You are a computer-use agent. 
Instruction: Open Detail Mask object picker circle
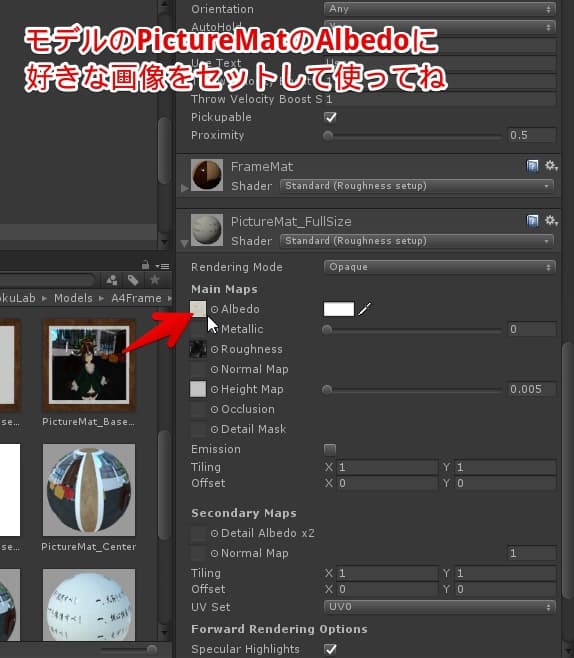[214, 429]
